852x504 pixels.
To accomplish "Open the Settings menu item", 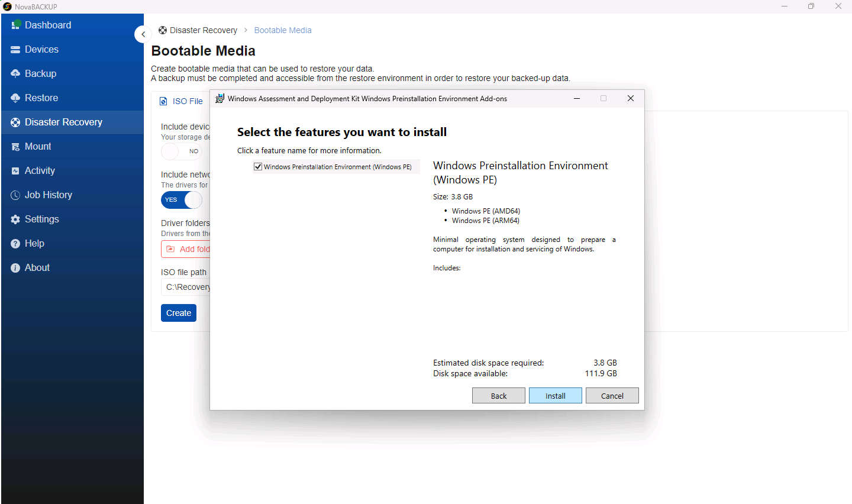I will [x=72, y=219].
